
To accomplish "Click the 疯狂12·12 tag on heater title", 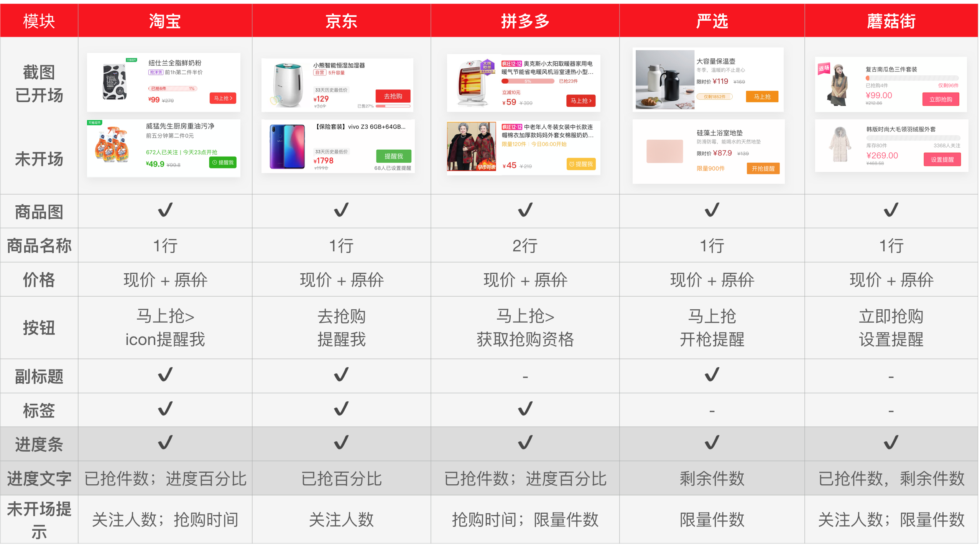I will (512, 64).
